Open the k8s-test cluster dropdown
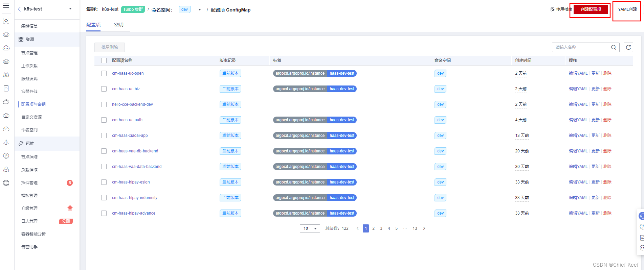The width and height of the screenshot is (644, 270). [x=70, y=9]
